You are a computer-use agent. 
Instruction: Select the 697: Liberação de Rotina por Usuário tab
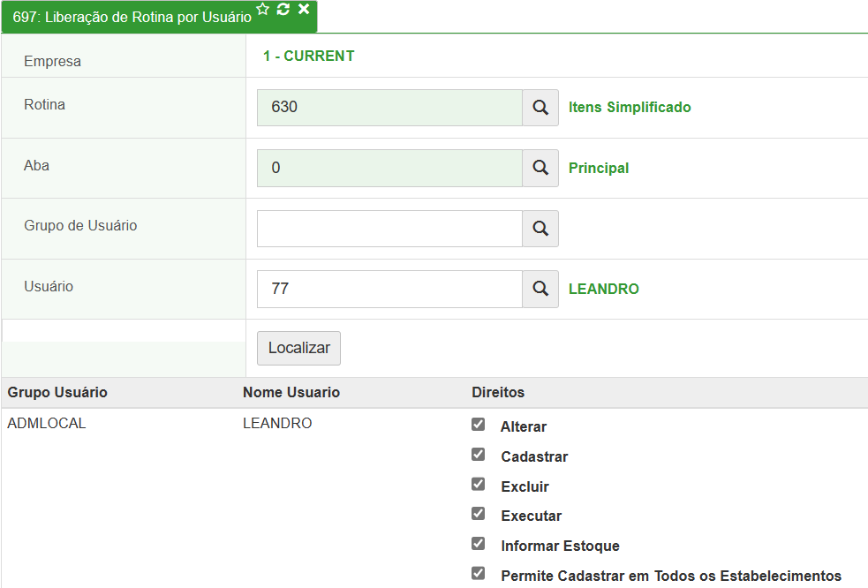point(132,17)
